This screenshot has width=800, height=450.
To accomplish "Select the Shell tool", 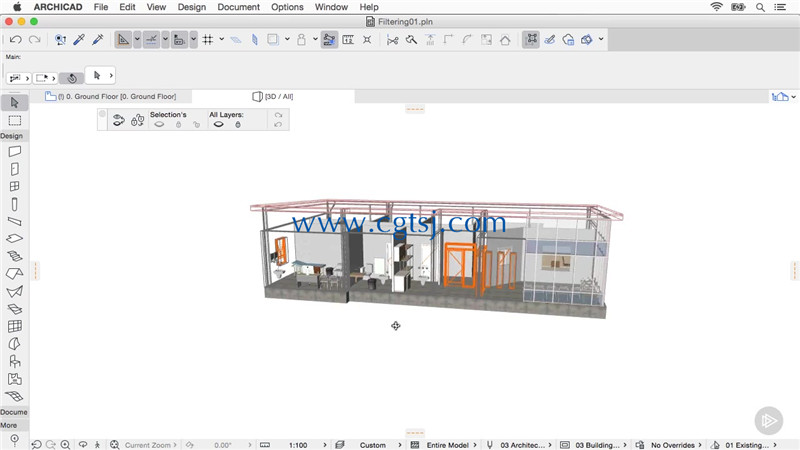I will click(x=14, y=291).
